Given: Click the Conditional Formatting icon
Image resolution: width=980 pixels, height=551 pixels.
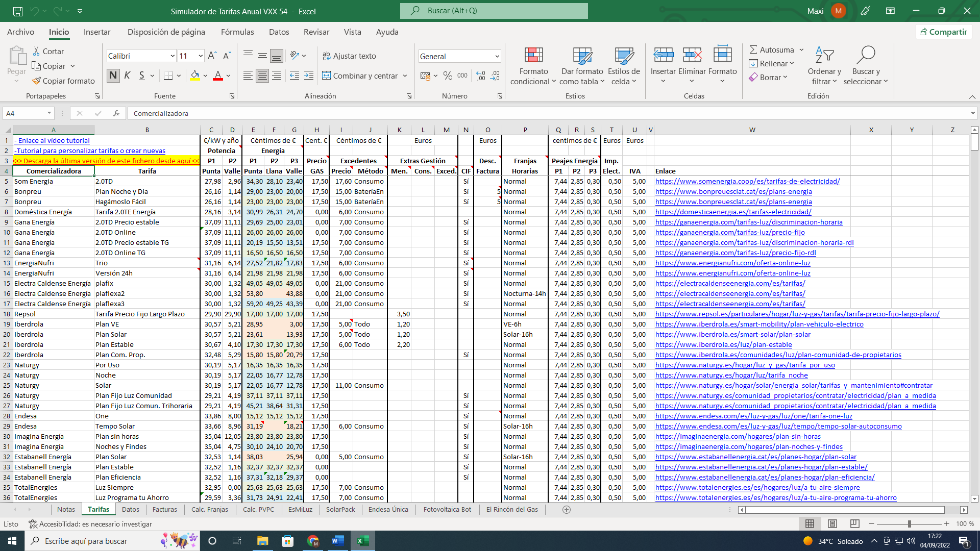Looking at the screenshot, I should (x=533, y=55).
